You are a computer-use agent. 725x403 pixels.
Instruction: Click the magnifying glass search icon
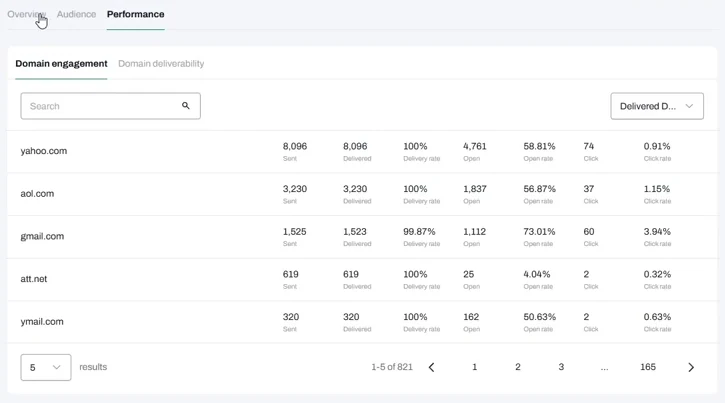pyautogui.click(x=185, y=106)
